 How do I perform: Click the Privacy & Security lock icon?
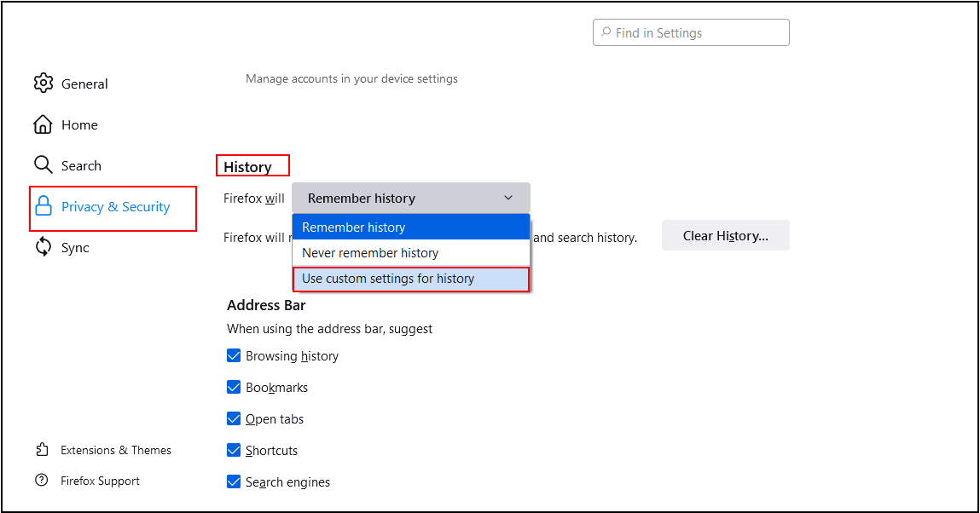pos(43,207)
